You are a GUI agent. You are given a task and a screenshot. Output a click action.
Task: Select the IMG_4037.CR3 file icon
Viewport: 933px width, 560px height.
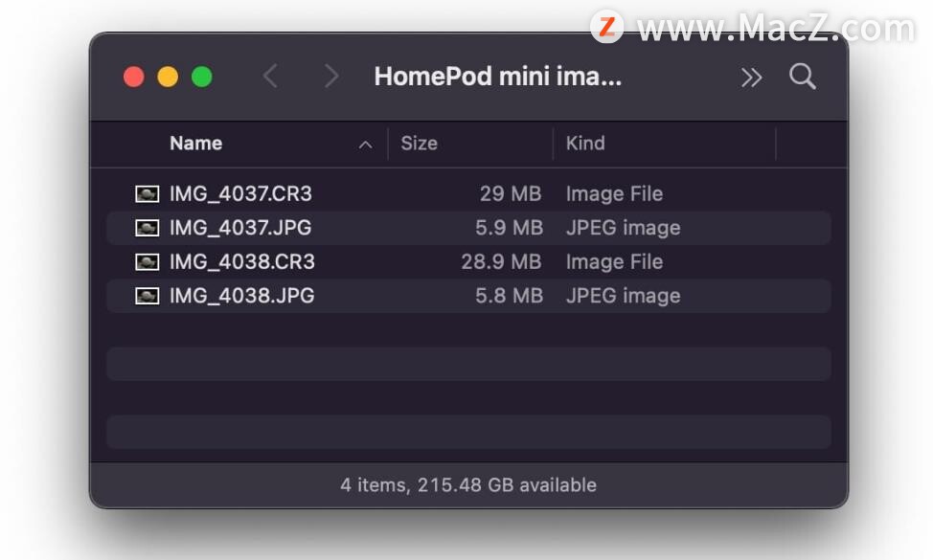147,193
